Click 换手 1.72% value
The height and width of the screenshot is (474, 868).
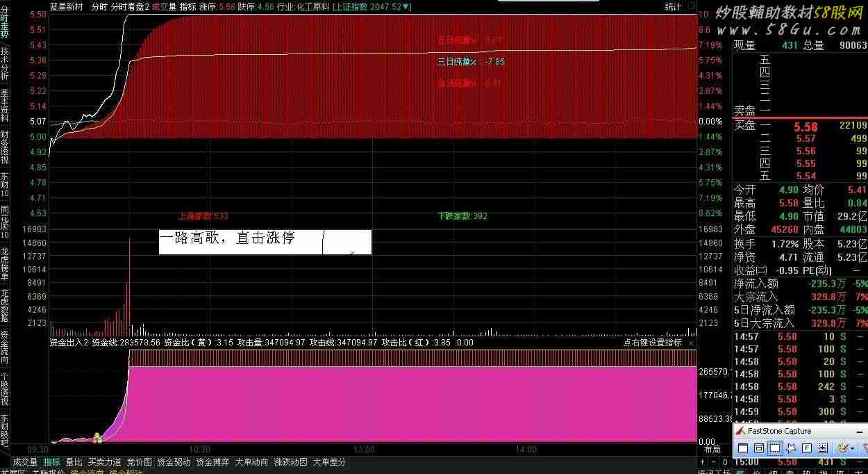pos(785,244)
